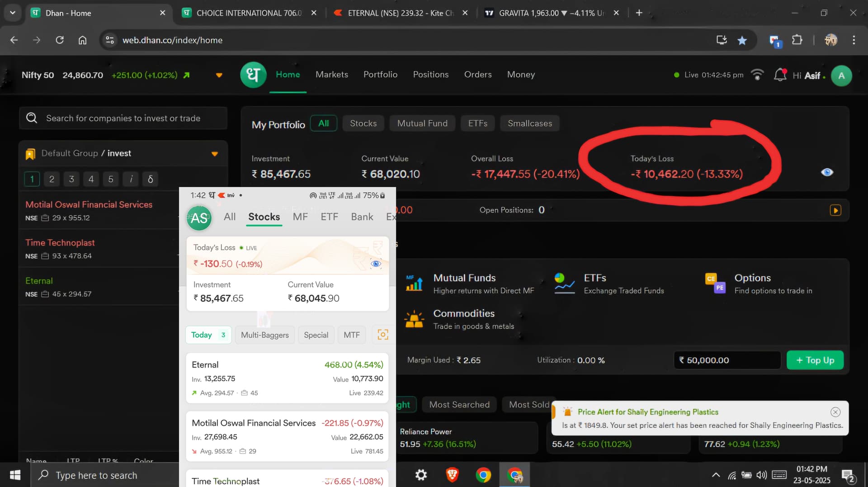Select watchlist number 1
This screenshot has height=487, width=868.
click(32, 179)
